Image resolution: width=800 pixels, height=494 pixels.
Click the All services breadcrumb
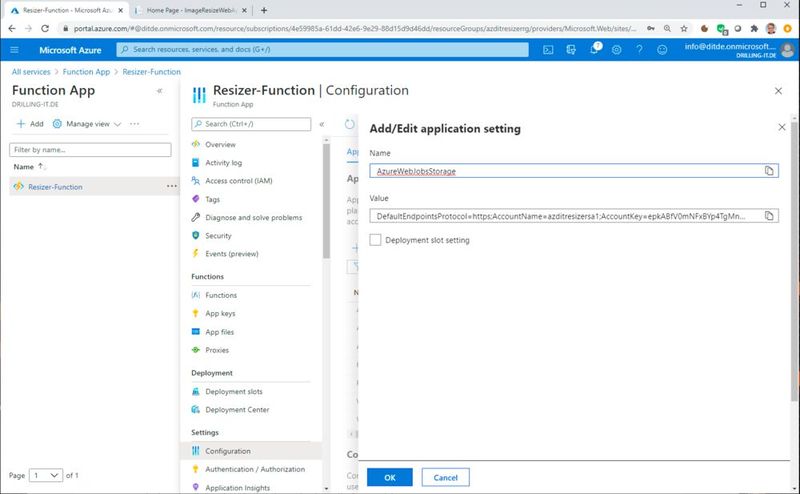click(31, 72)
